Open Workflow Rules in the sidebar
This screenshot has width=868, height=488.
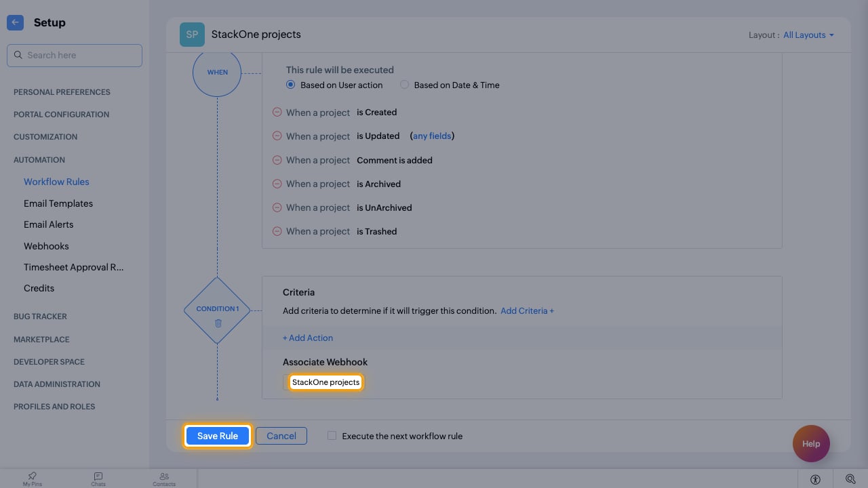(x=56, y=182)
